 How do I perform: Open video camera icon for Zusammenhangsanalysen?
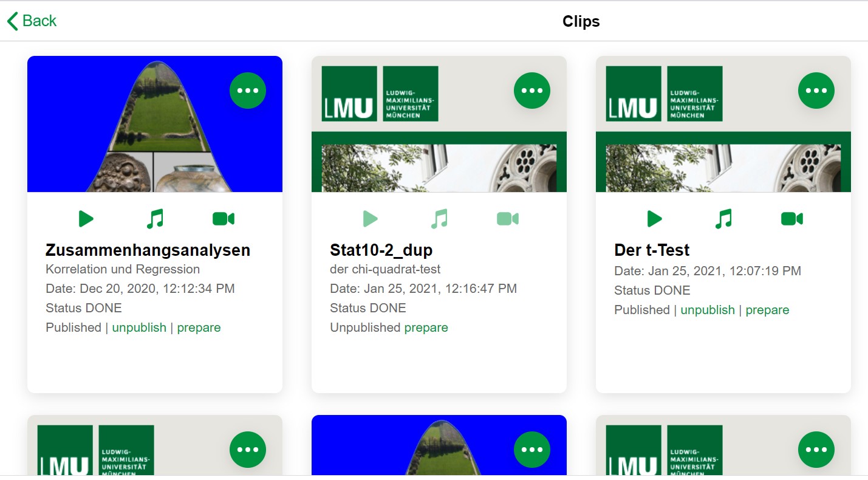[224, 219]
